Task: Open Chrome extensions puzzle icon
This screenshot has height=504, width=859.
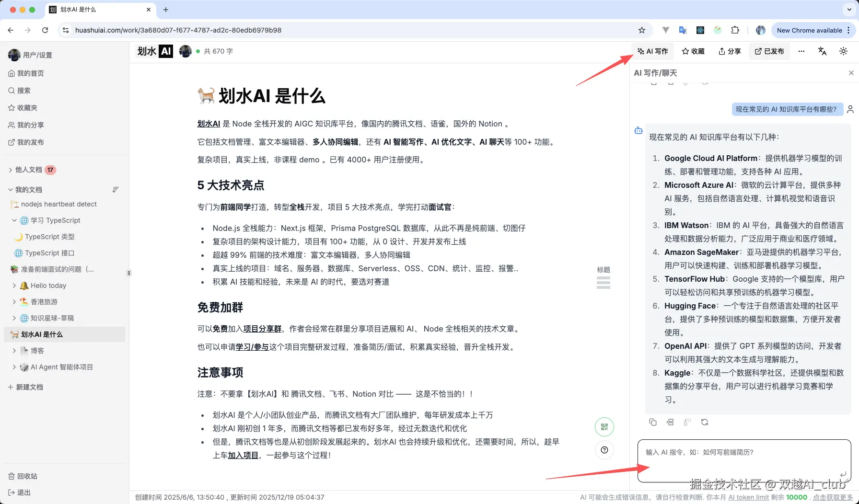Action: [x=735, y=30]
